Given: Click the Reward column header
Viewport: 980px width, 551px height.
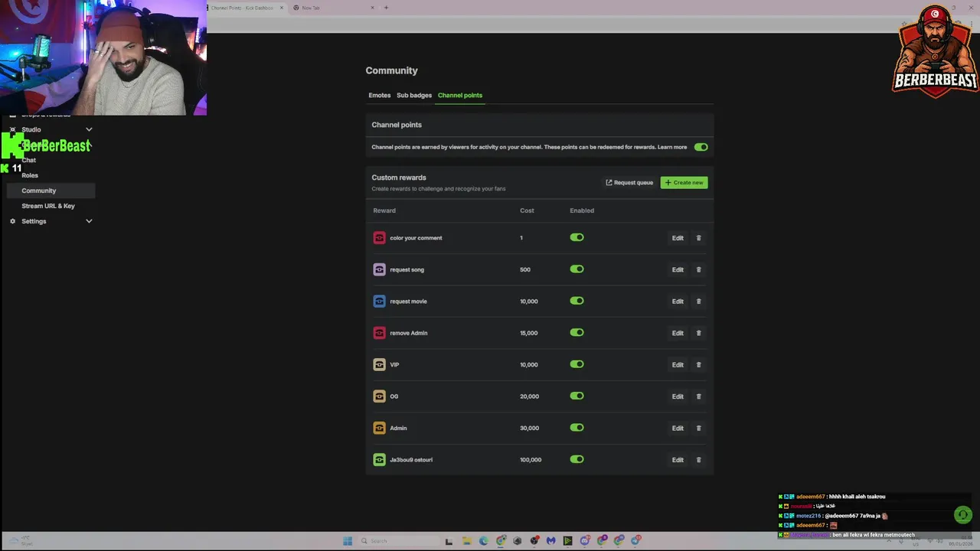Looking at the screenshot, I should coord(384,210).
